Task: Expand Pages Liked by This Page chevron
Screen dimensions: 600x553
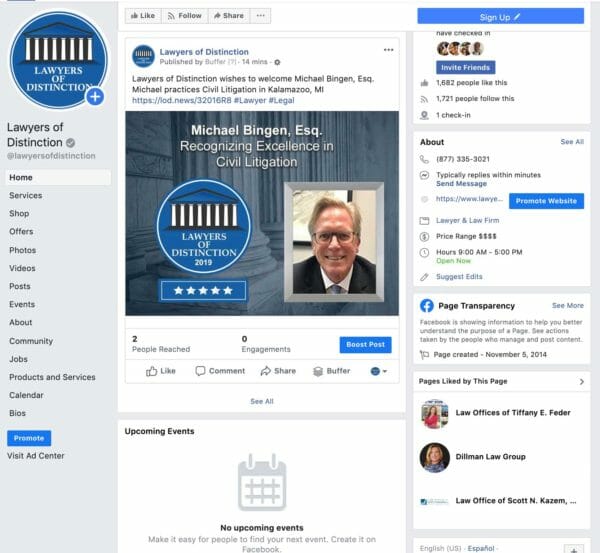Action: [x=582, y=382]
